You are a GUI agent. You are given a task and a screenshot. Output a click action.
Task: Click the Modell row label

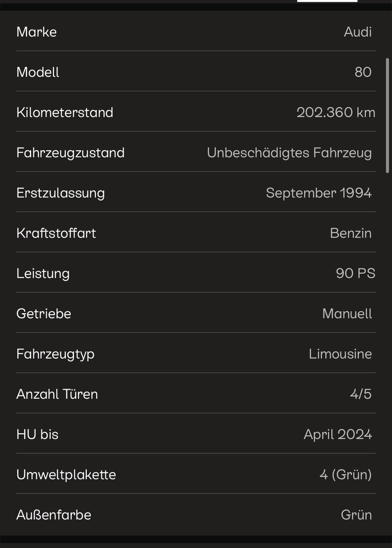pos(38,72)
